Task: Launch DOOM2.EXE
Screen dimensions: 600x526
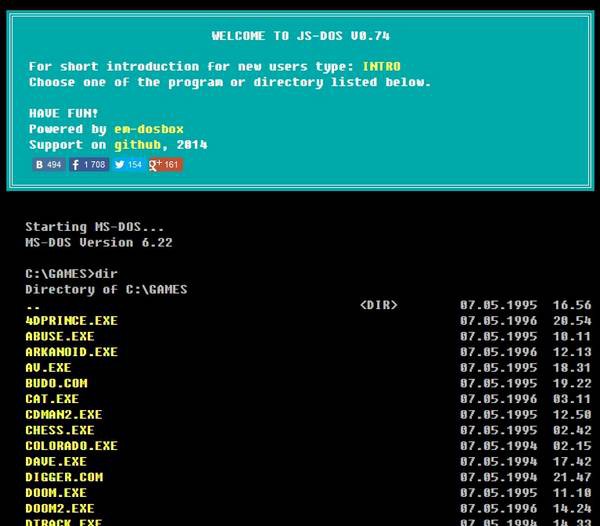Action: click(59, 508)
